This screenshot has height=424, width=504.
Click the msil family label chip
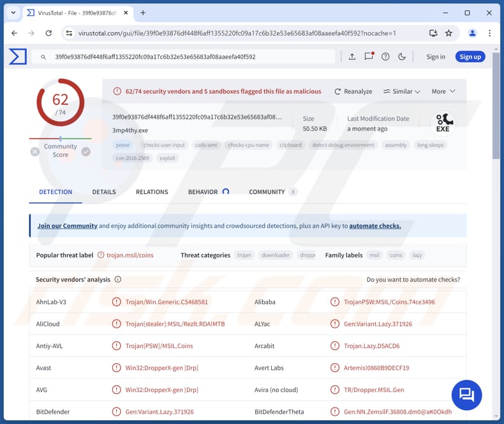(x=374, y=255)
